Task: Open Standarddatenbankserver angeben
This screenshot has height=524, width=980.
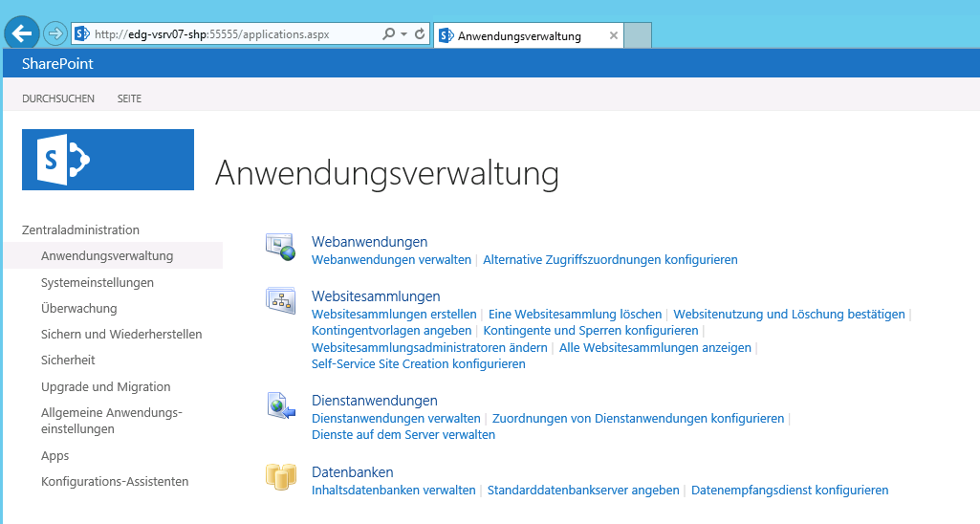Action: tap(583, 491)
